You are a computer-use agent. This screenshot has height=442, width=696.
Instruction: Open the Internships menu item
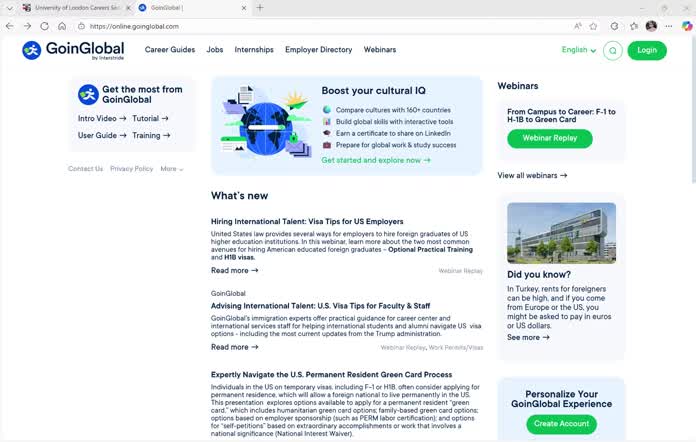pyautogui.click(x=254, y=50)
